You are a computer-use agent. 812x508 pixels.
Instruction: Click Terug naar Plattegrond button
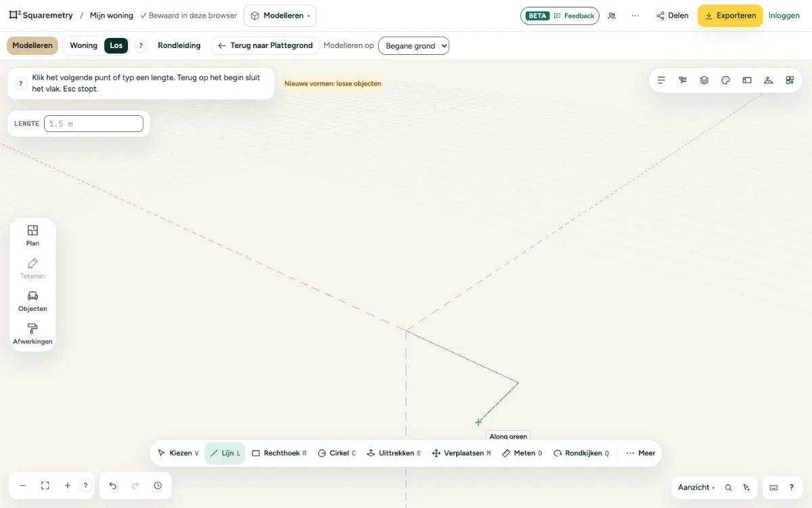[265, 45]
